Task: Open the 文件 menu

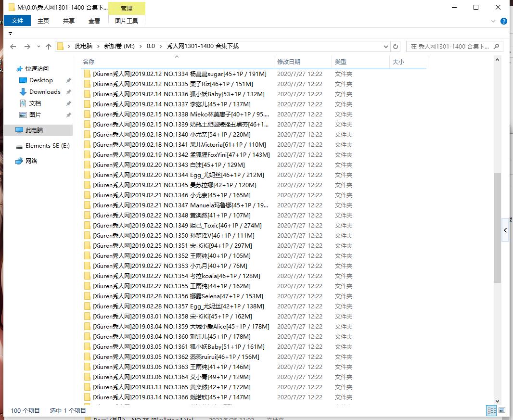Action: click(x=17, y=21)
